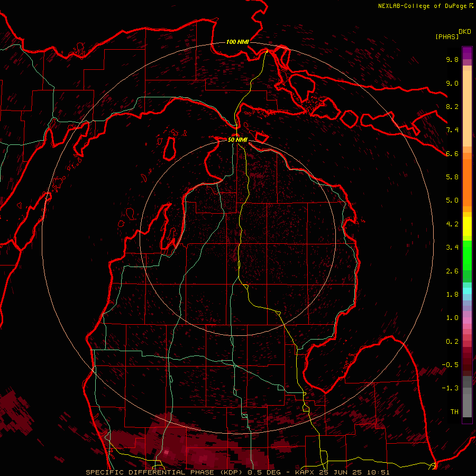Pick the cyan segment of the color bar
Viewport: 476px width, 476px height.
coord(467,291)
